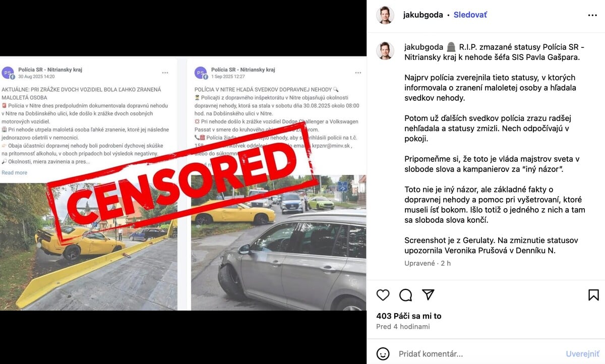Screen dimensions: 605x364
Task: Publish the comment with Uverejniť button
Action: (582, 354)
